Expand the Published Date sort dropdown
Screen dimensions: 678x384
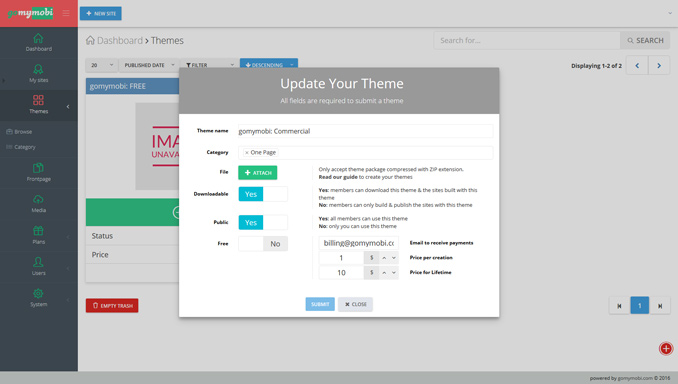149,65
